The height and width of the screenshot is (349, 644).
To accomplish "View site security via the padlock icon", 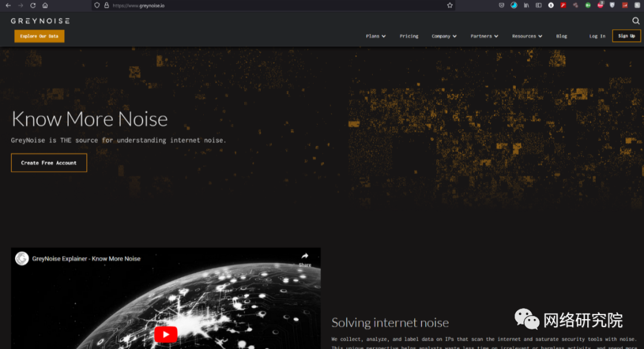I will click(106, 5).
